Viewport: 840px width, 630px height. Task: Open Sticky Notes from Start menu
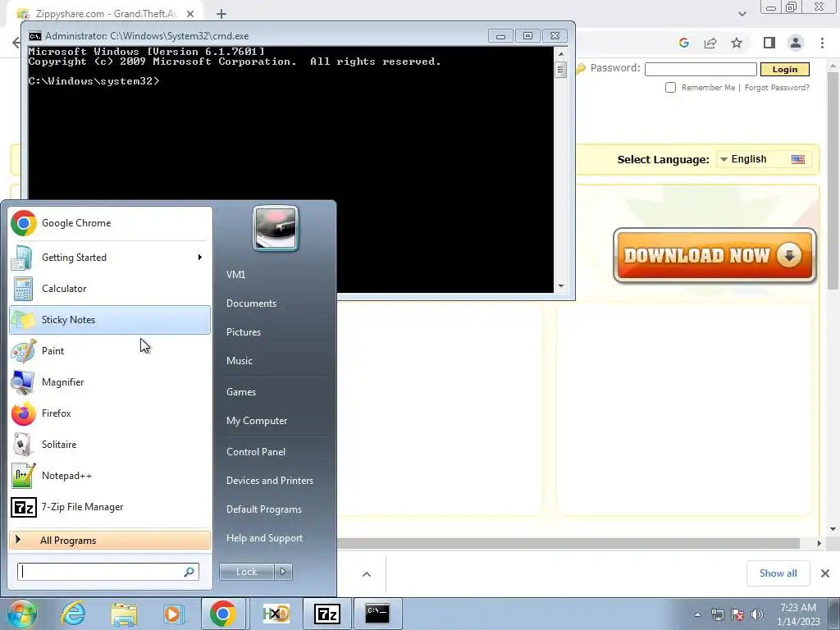coord(110,320)
